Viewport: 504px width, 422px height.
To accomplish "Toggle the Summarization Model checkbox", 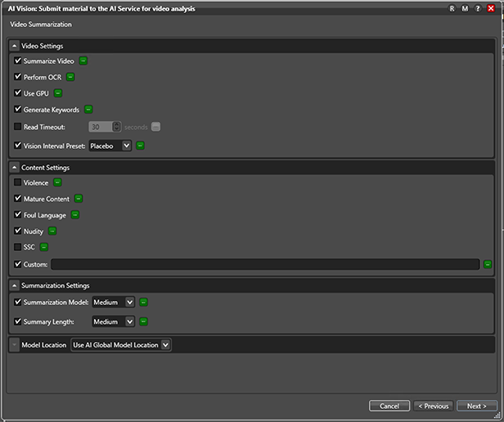I will point(18,302).
